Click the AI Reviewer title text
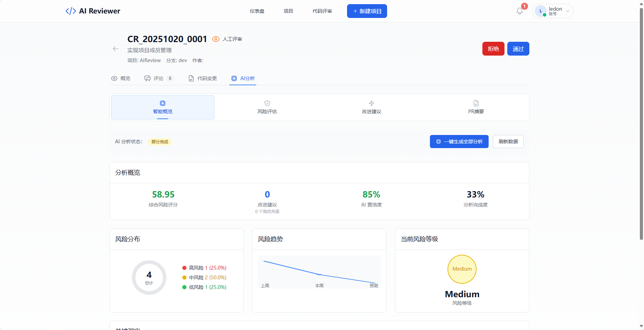 (x=99, y=11)
